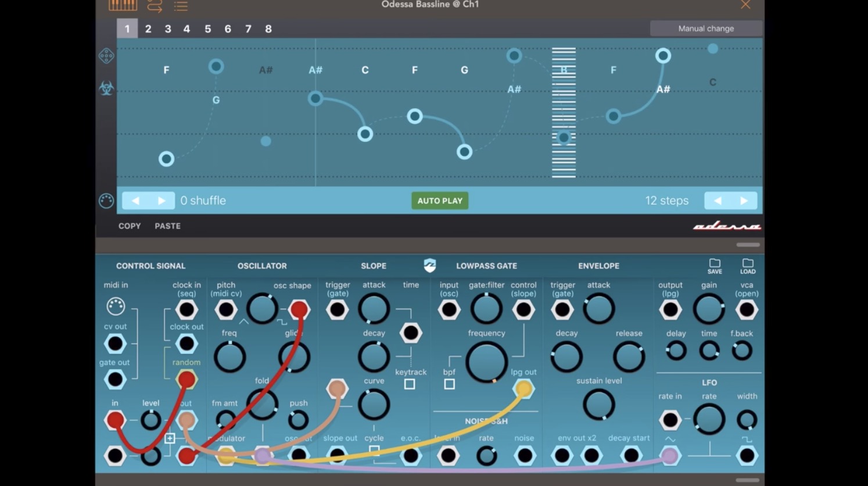The height and width of the screenshot is (486, 868).
Task: Toggle the bpf checkbox
Action: tap(449, 384)
